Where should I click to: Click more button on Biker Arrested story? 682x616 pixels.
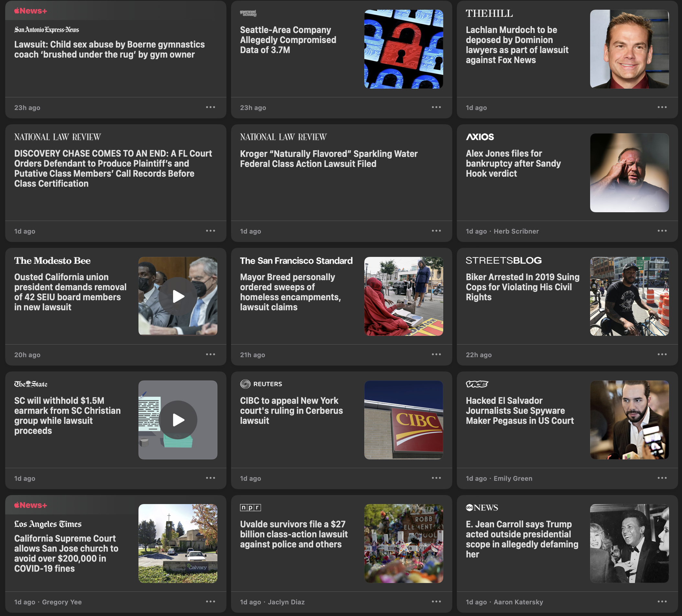tap(662, 354)
